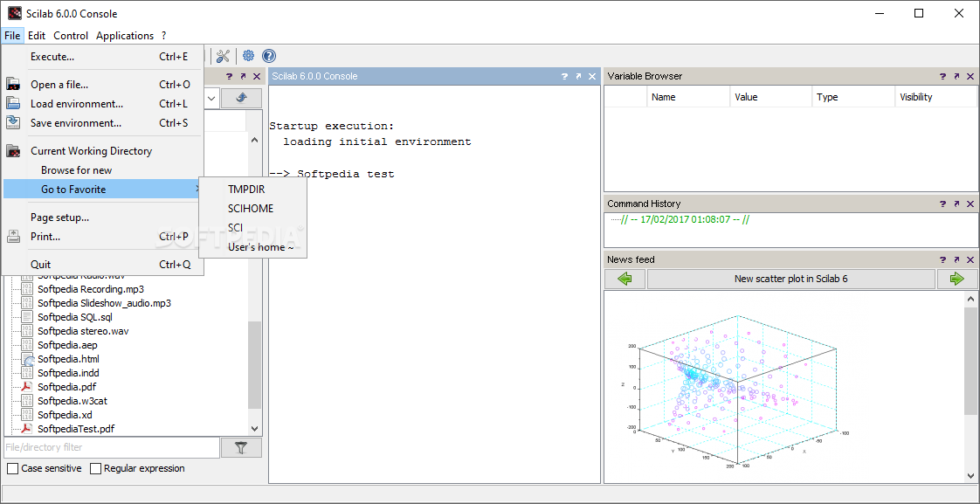Image resolution: width=980 pixels, height=504 pixels.
Task: Open the directory path dropdown arrow
Action: [x=211, y=98]
